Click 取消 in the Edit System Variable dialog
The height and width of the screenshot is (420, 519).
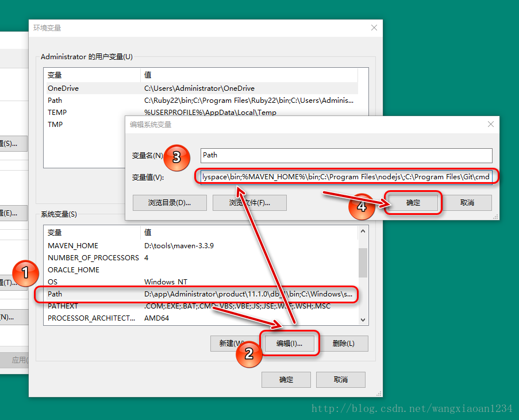pos(467,203)
